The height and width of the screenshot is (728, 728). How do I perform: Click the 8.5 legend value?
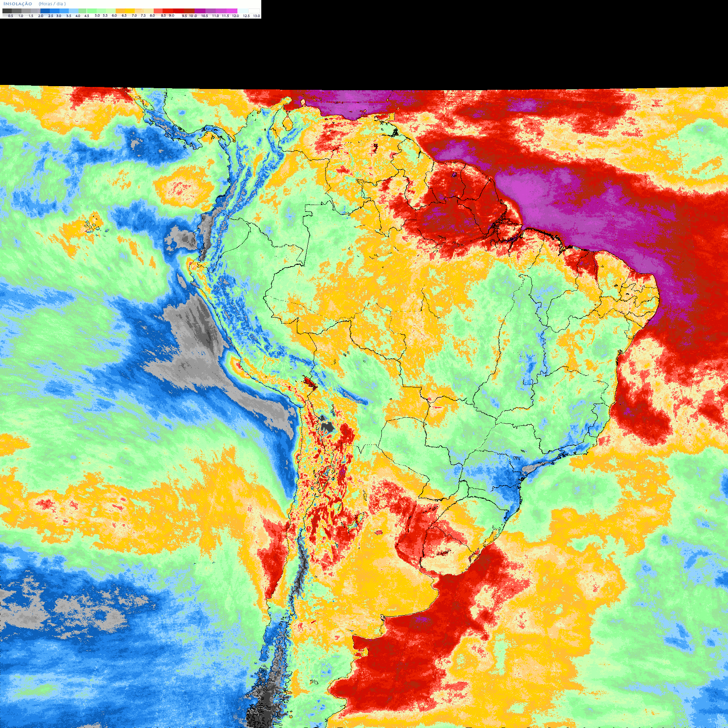(x=163, y=15)
